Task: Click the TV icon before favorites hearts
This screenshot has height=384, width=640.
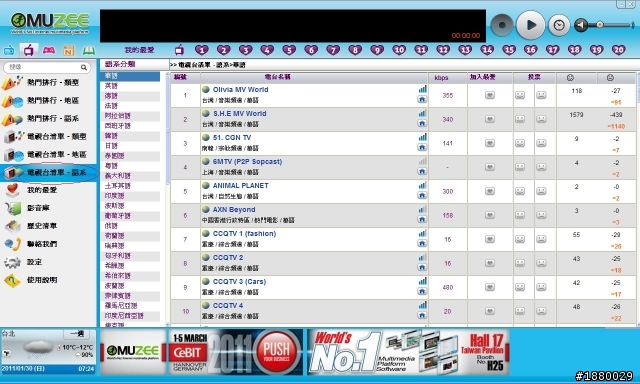Action: (x=179, y=50)
